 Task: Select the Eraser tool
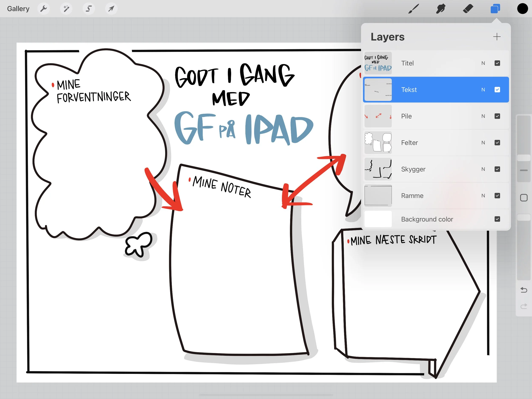click(468, 9)
